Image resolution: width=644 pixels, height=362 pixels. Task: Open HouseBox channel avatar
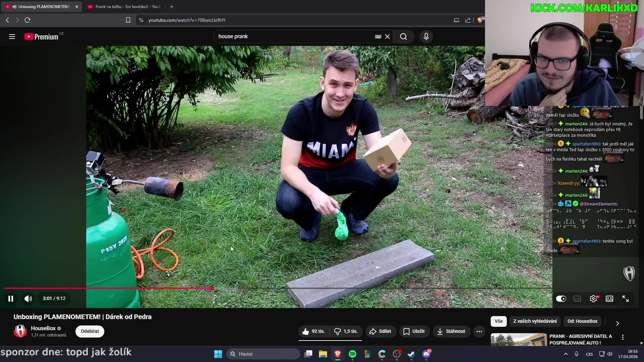tap(20, 331)
